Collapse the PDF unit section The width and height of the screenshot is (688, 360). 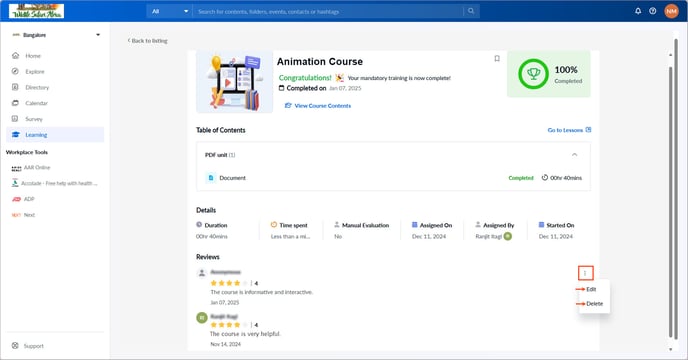(574, 155)
